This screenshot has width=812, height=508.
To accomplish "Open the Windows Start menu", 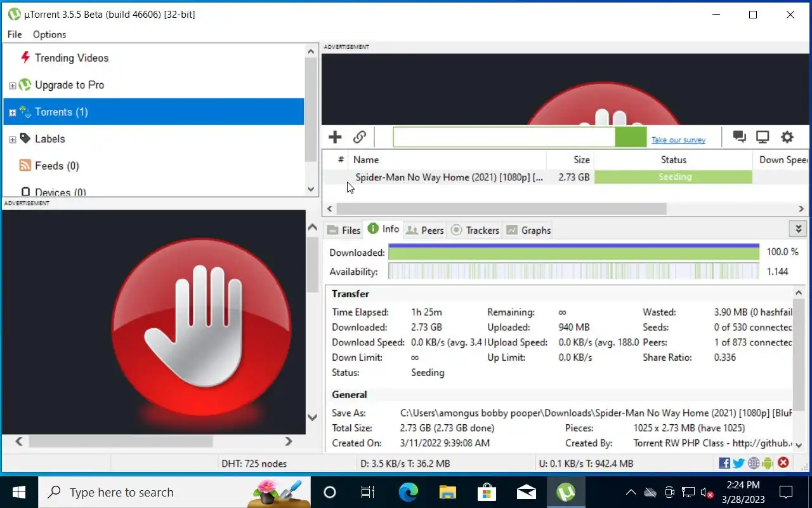I will (x=19, y=492).
